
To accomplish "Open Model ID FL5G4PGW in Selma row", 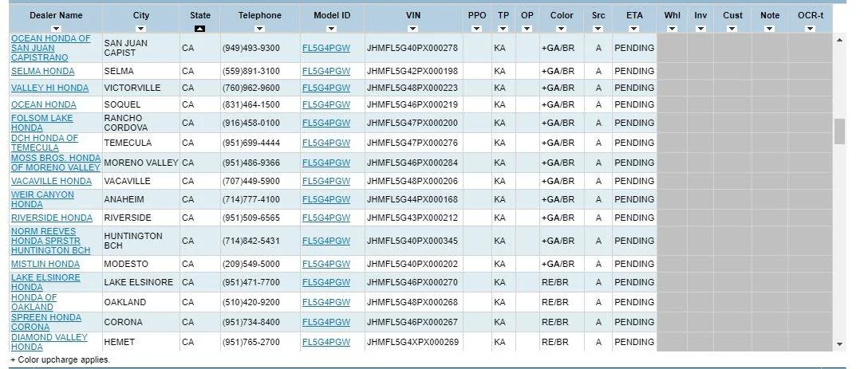I will click(x=326, y=72).
